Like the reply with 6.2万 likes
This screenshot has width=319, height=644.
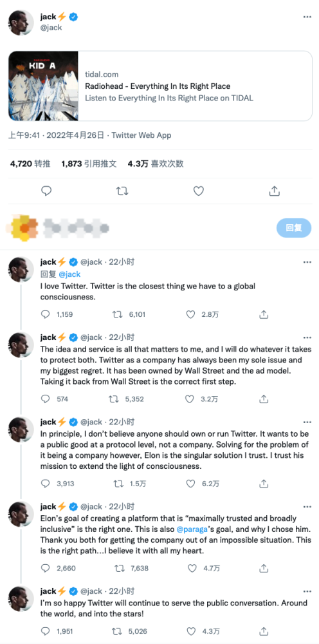[x=190, y=484]
